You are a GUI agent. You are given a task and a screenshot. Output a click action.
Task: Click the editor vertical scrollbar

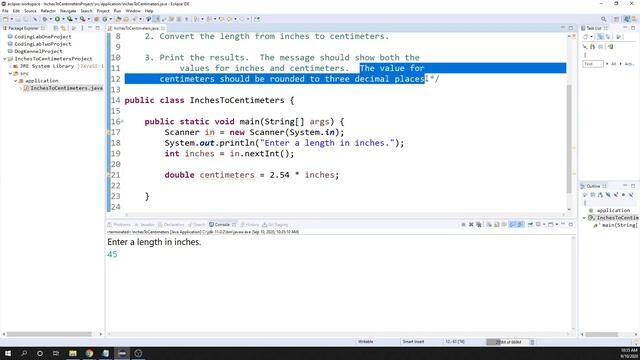[569, 139]
